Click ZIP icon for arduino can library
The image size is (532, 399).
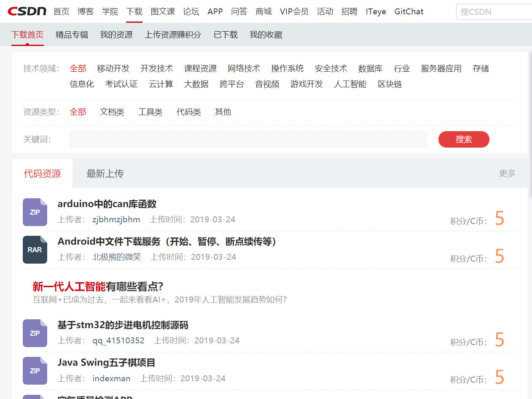[35, 212]
